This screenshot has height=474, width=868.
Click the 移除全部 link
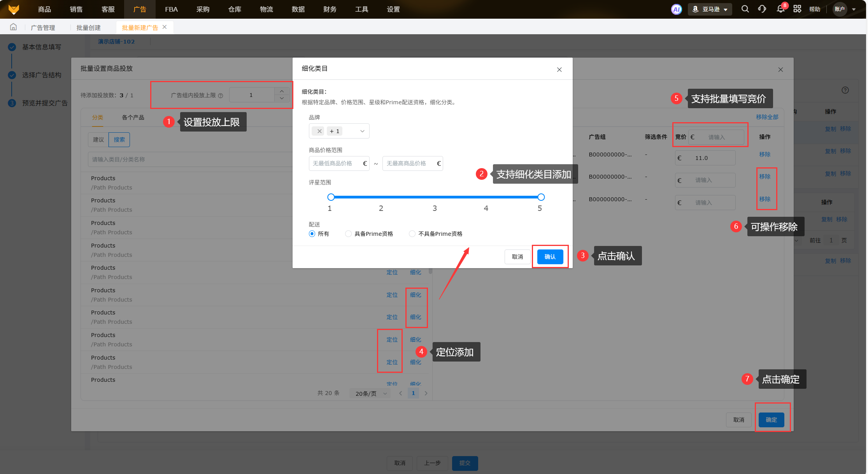pyautogui.click(x=767, y=117)
